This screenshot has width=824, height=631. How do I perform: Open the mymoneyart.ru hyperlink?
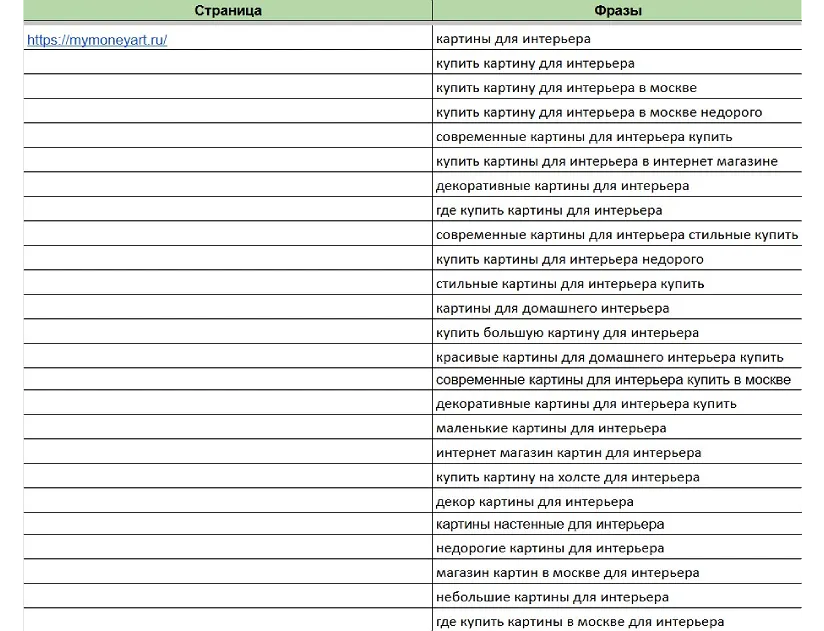97,40
